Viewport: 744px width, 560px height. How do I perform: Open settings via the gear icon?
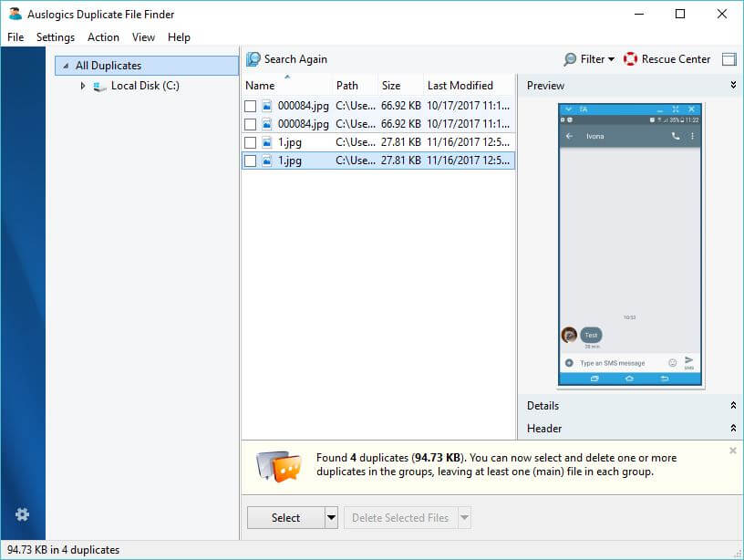[23, 514]
